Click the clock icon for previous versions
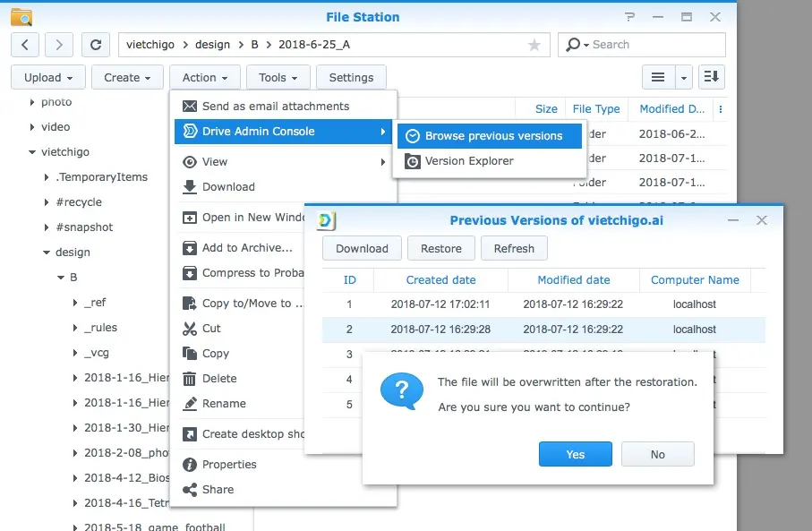The width and height of the screenshot is (812, 531). coord(412,136)
